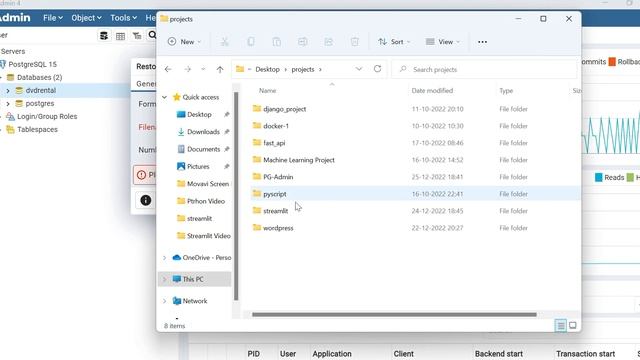This screenshot has width=640, height=360.
Task: Expand the This PC node chevron
Action: click(164, 279)
